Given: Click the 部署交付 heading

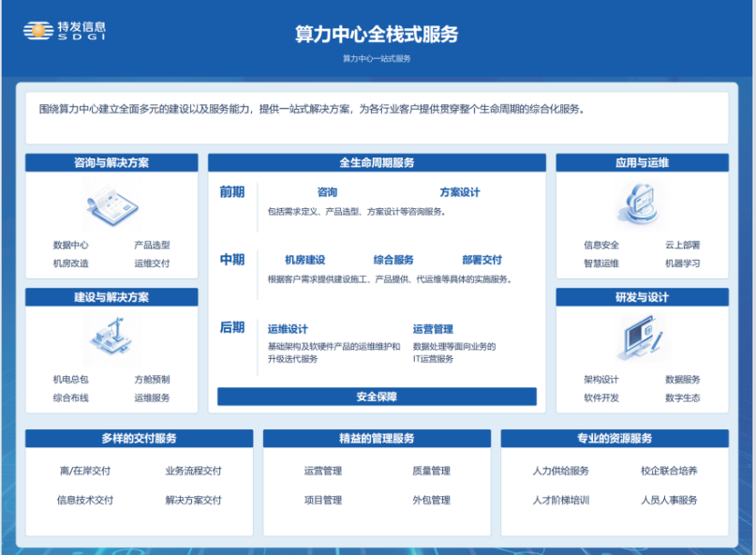Looking at the screenshot, I should [x=482, y=260].
